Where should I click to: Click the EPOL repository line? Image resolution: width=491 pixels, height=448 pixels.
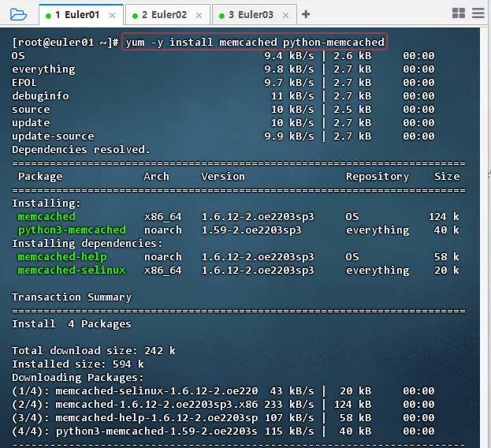tap(223, 82)
